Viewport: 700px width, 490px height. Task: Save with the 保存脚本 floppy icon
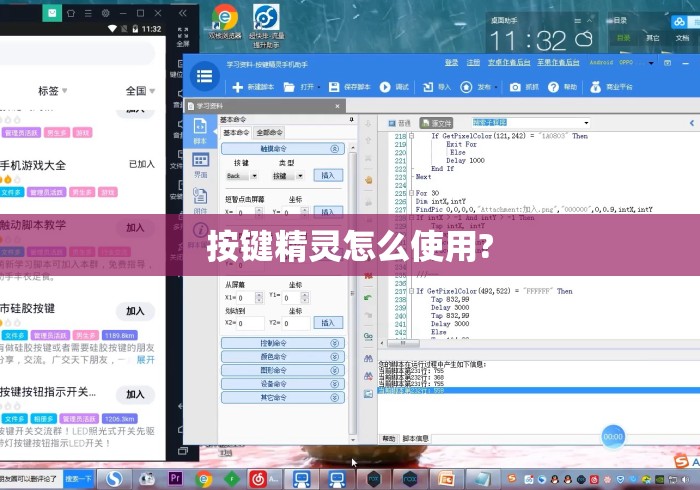pos(334,87)
